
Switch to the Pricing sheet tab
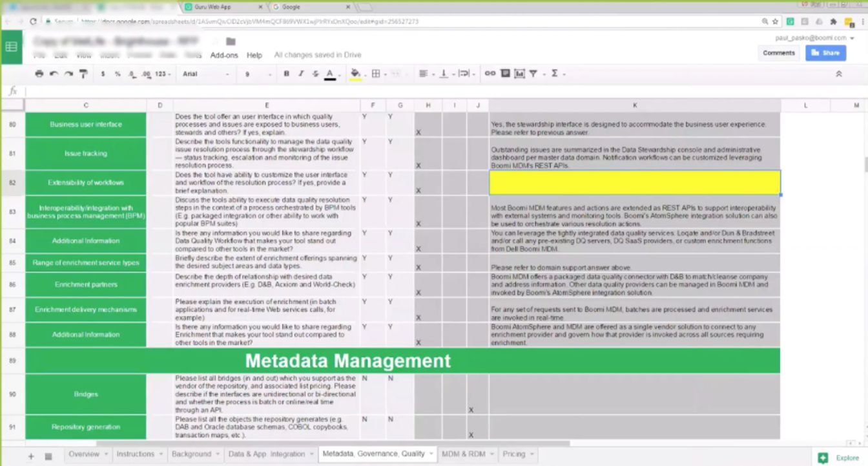(514, 454)
